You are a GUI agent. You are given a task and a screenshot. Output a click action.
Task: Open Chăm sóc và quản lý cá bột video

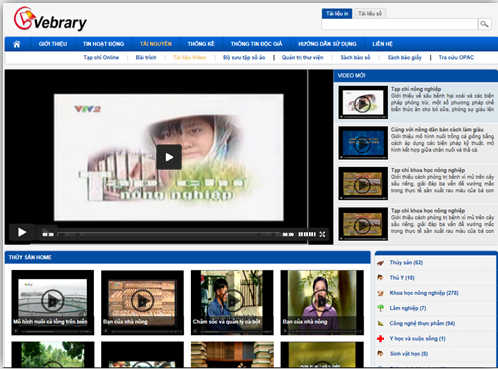(x=232, y=302)
